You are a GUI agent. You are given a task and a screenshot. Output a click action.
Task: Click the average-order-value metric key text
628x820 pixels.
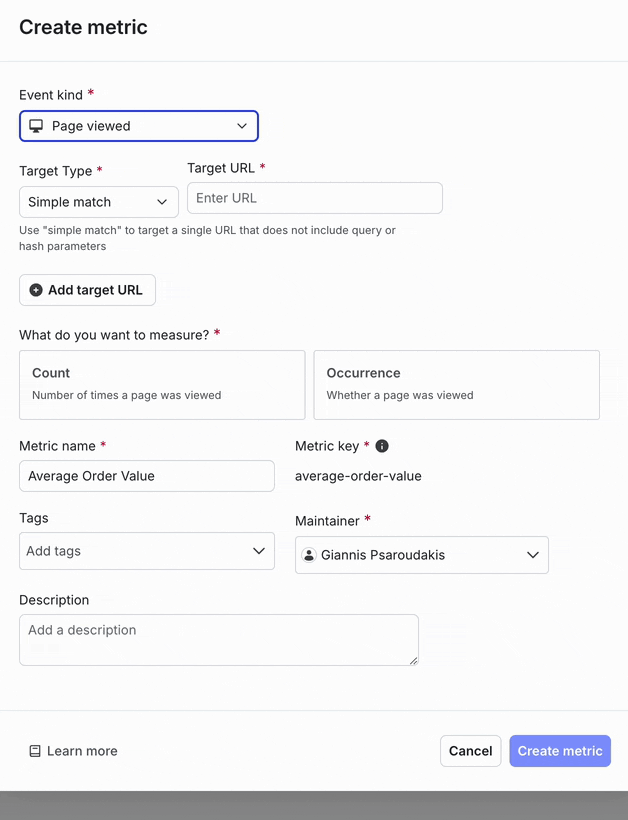[358, 476]
